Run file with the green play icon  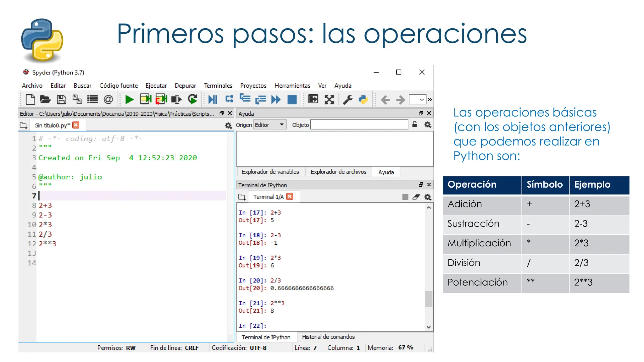(x=129, y=100)
